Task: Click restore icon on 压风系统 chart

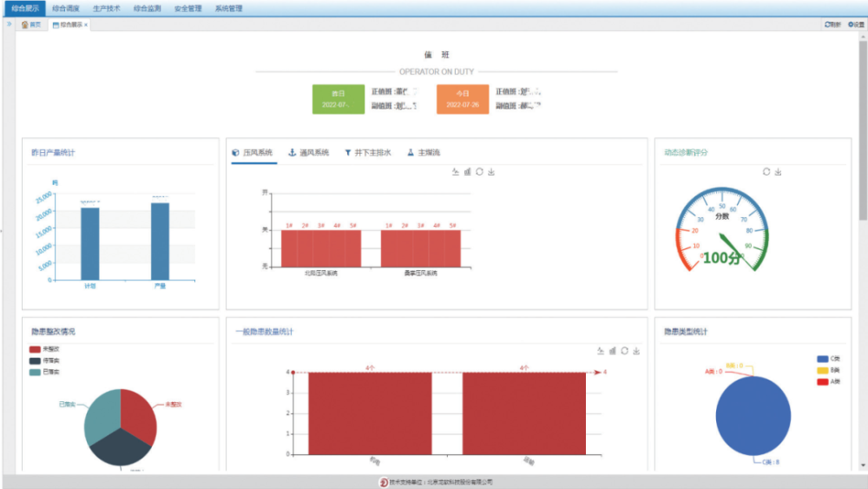Action: [479, 172]
